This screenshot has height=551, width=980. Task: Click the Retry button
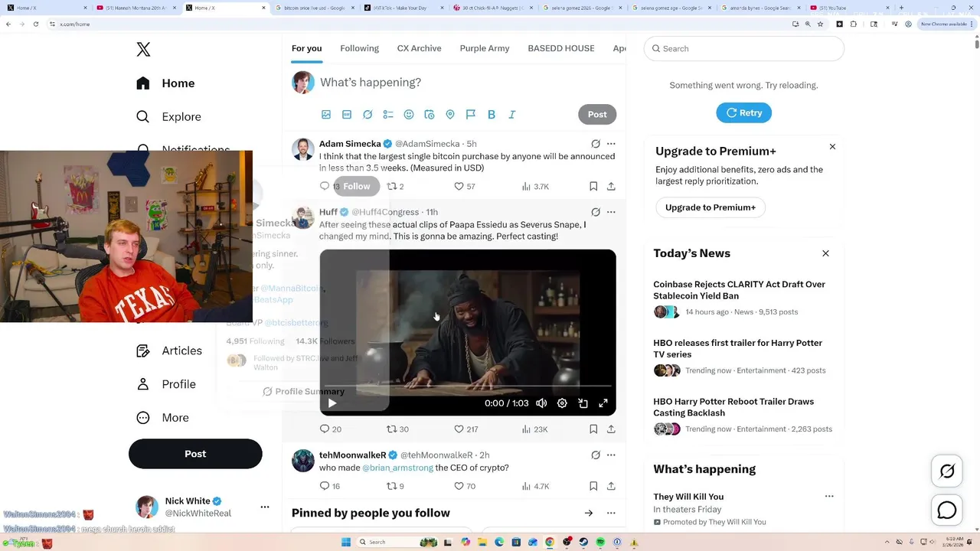[743, 112]
